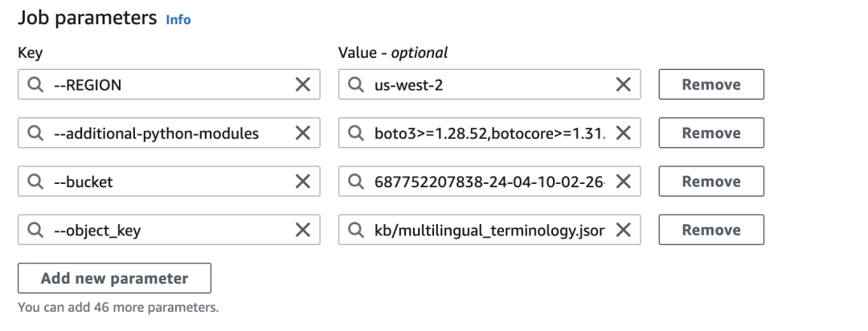
Task: Clear the --additional-python-modules key field
Action: pos(303,133)
